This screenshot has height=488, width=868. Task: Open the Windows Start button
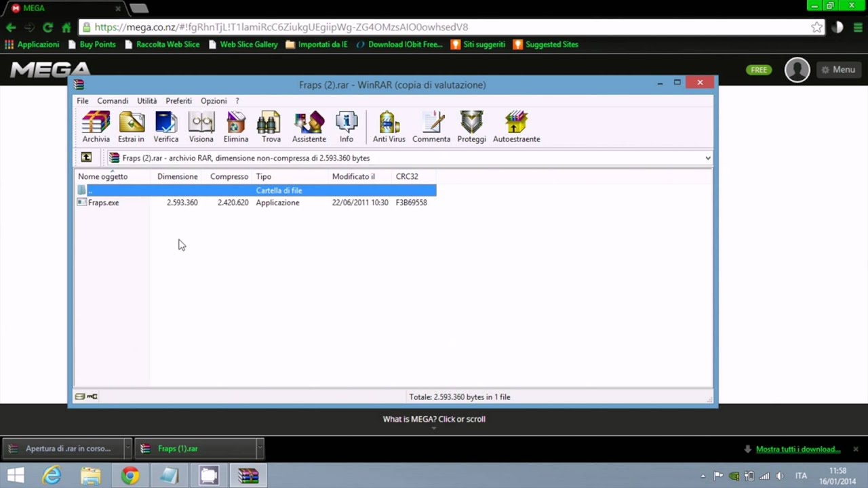click(x=16, y=476)
